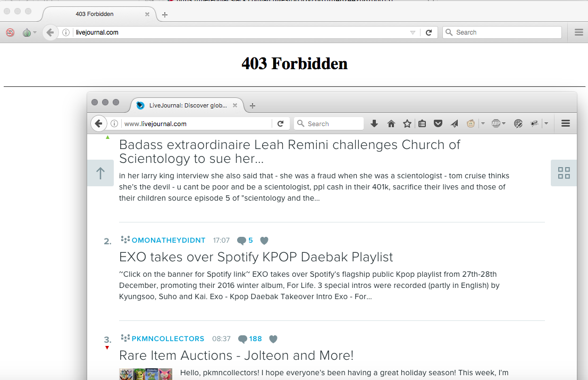Open hamburger menu in the back window

pos(578,32)
